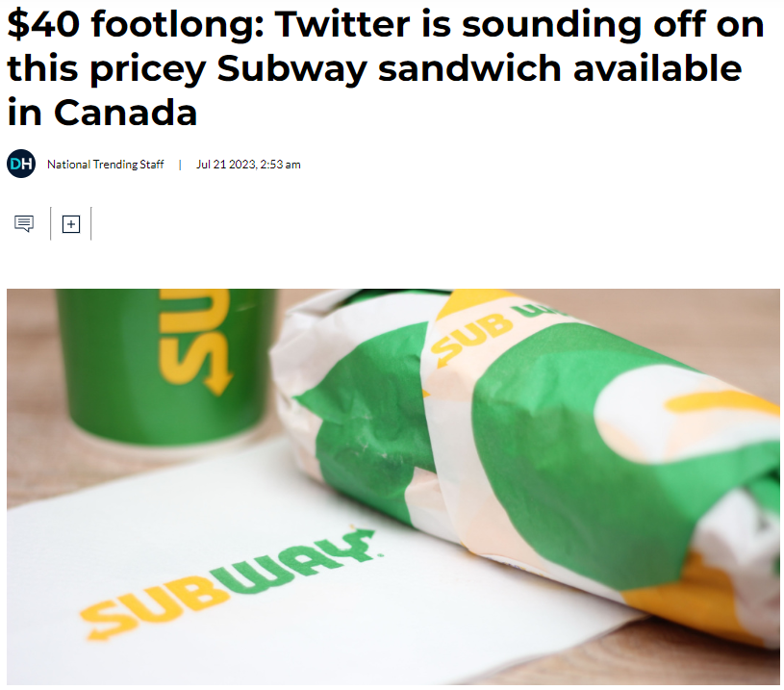Click the vertical divider beside author name
Image resolution: width=784 pixels, height=690 pixels.
180,165
